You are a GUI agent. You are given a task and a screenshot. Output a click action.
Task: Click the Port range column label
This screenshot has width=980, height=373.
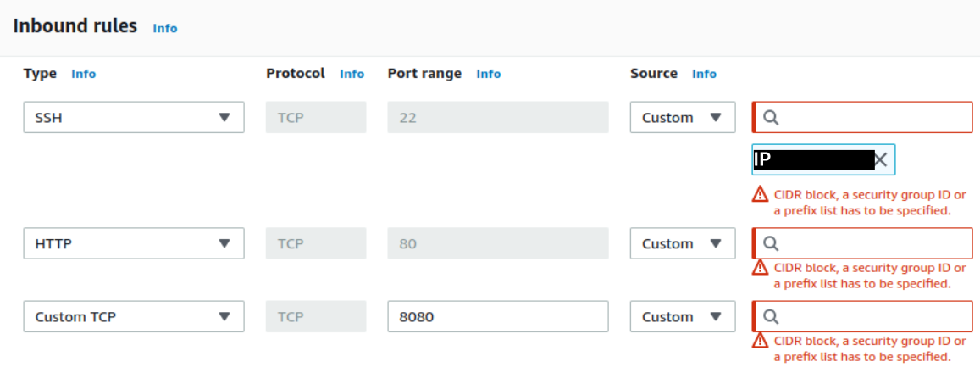point(424,73)
